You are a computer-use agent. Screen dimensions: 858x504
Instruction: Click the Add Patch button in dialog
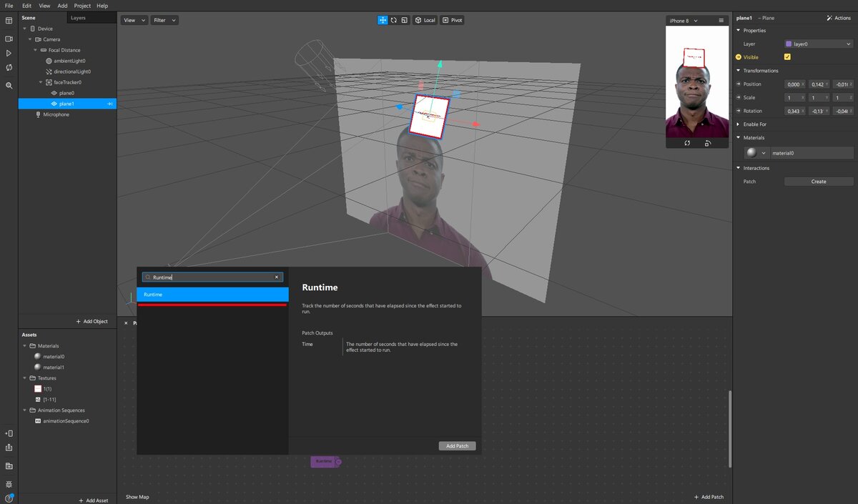click(x=457, y=446)
